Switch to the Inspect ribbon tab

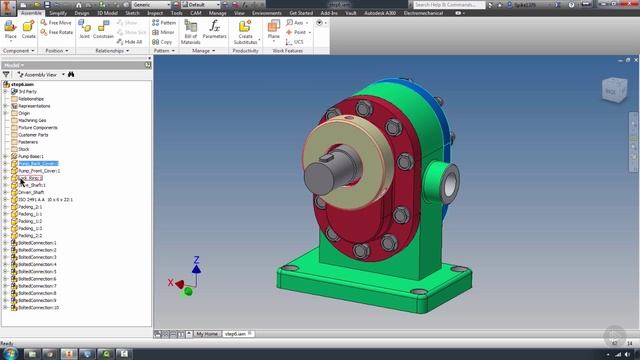pyautogui.click(x=155, y=13)
